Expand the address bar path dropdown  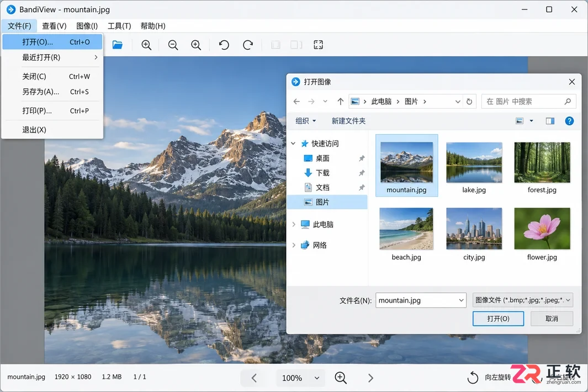click(x=458, y=101)
